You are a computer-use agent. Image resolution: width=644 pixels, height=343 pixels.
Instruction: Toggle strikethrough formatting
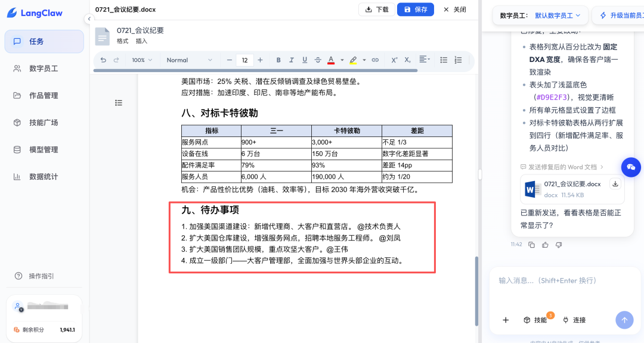point(318,60)
